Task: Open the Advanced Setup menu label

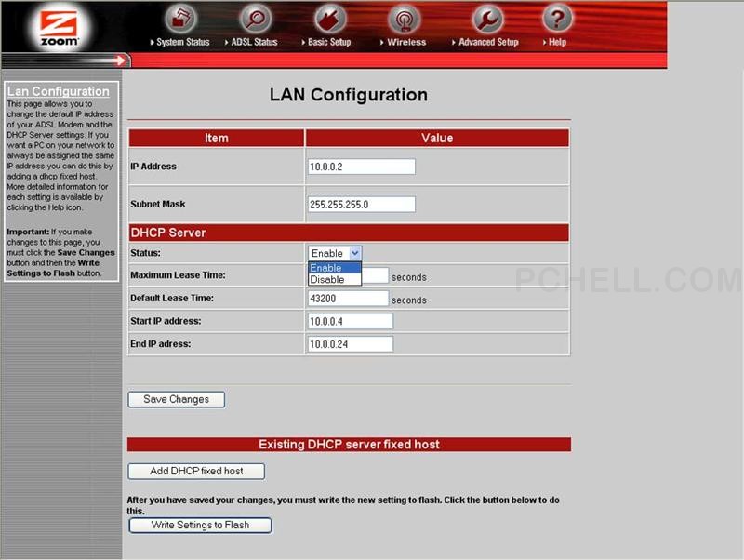Action: pos(487,42)
